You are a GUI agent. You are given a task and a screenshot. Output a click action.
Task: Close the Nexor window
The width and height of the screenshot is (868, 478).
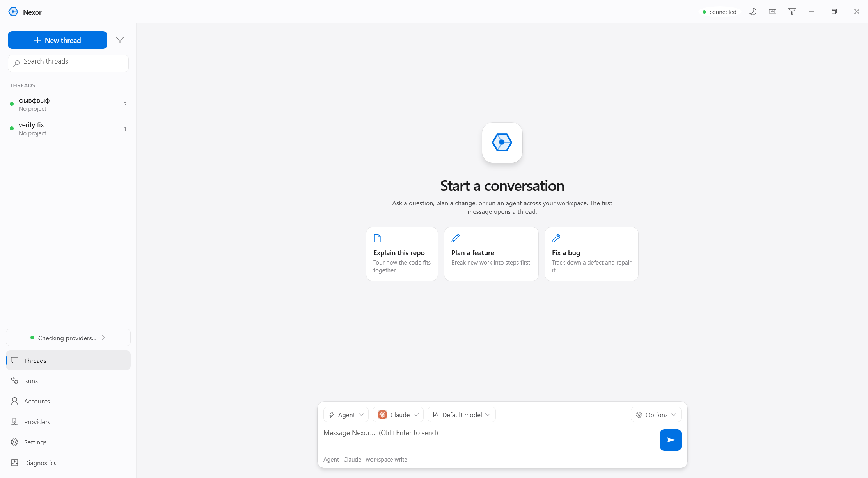pyautogui.click(x=857, y=12)
